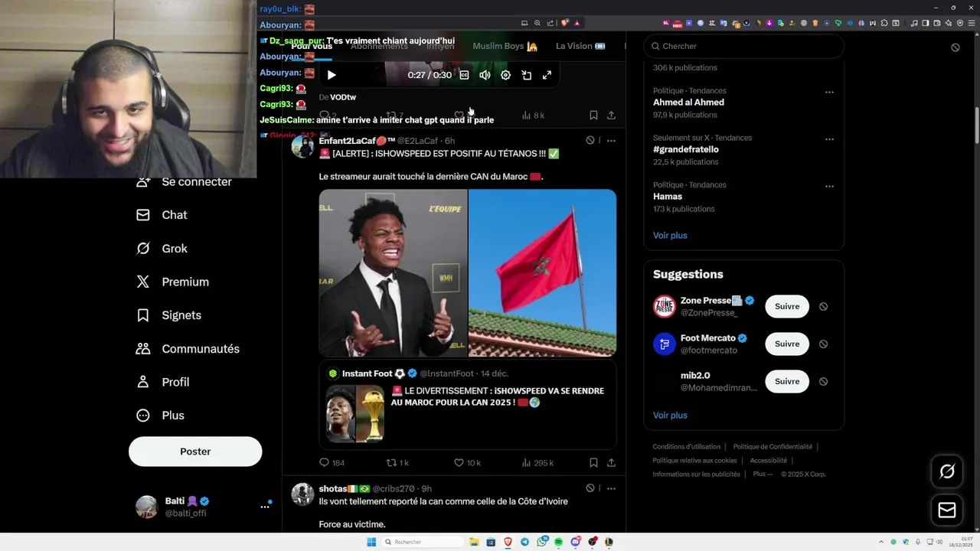Select the Pour vous tab
Viewport: 980px width, 551px height.
[312, 46]
